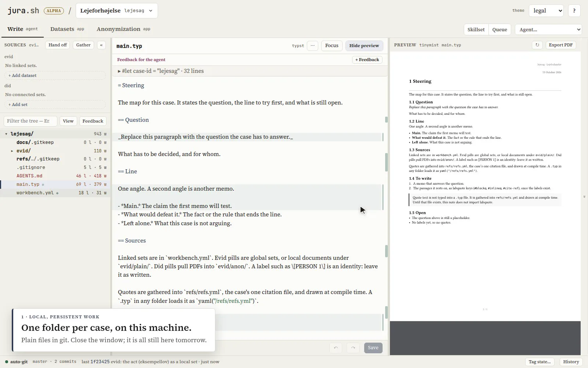Refresh the tinymist preview

click(x=537, y=45)
